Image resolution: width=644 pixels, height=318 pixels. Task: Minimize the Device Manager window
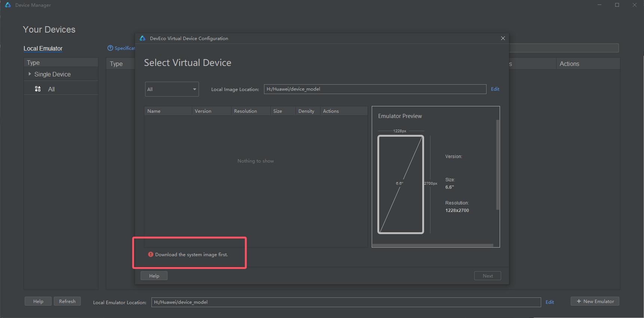599,5
